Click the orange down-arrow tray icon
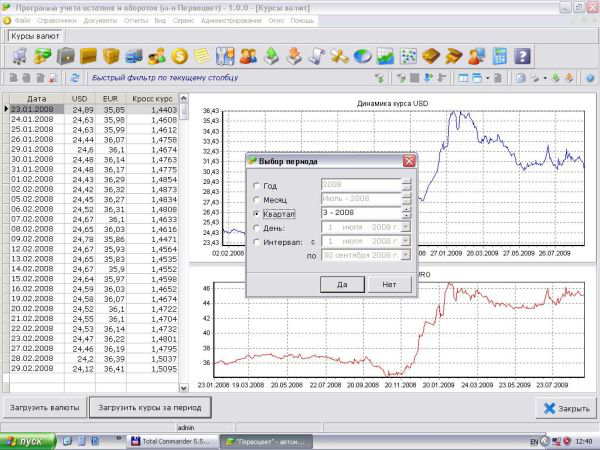Viewport: 600px width, 450px height. [x=294, y=56]
